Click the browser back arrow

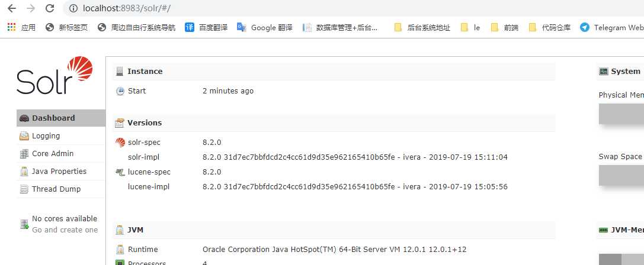pos(12,8)
